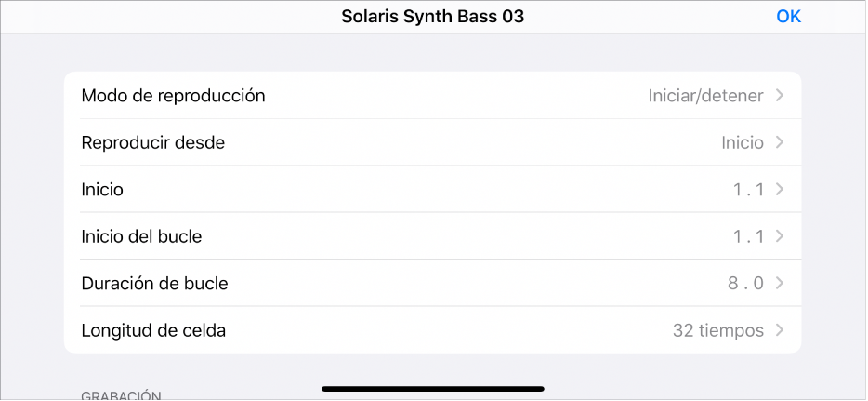Expand the Reproducir desde chevron
This screenshot has width=868, height=401.
780,142
